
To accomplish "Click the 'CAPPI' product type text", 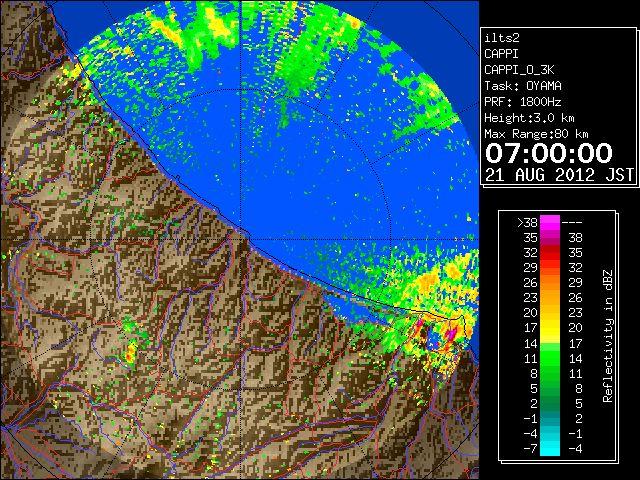I will 501,54.
